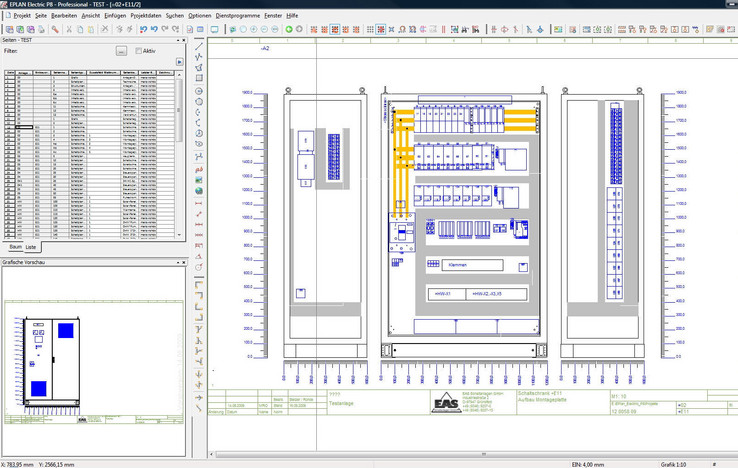The height and width of the screenshot is (468, 738).
Task: Click the Cut scissors icon
Action: [x=69, y=29]
